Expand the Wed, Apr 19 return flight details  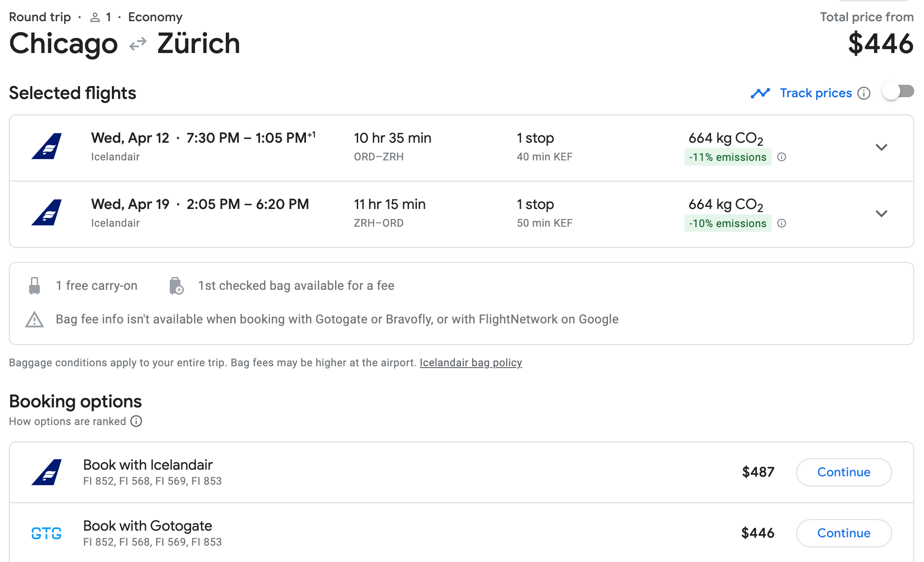(x=881, y=213)
